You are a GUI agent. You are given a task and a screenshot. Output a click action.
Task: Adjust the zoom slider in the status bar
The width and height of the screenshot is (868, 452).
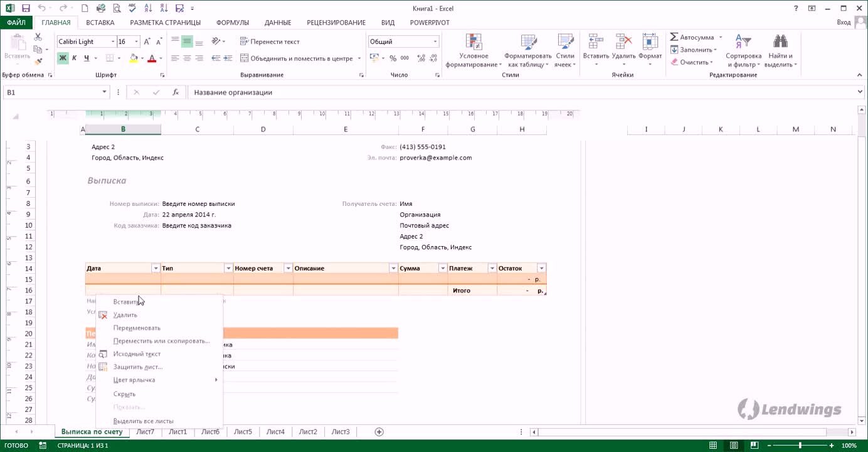click(x=800, y=446)
